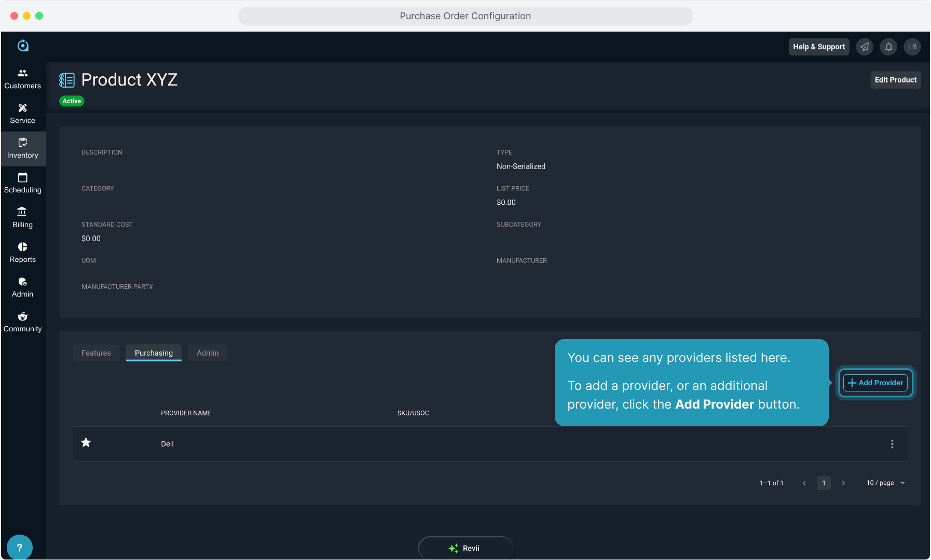Open the Community sidebar item
This screenshot has width=931, height=560.
click(x=23, y=322)
